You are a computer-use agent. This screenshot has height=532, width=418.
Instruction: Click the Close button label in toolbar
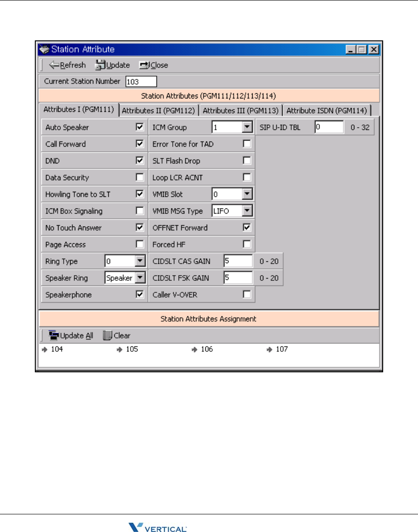point(159,65)
